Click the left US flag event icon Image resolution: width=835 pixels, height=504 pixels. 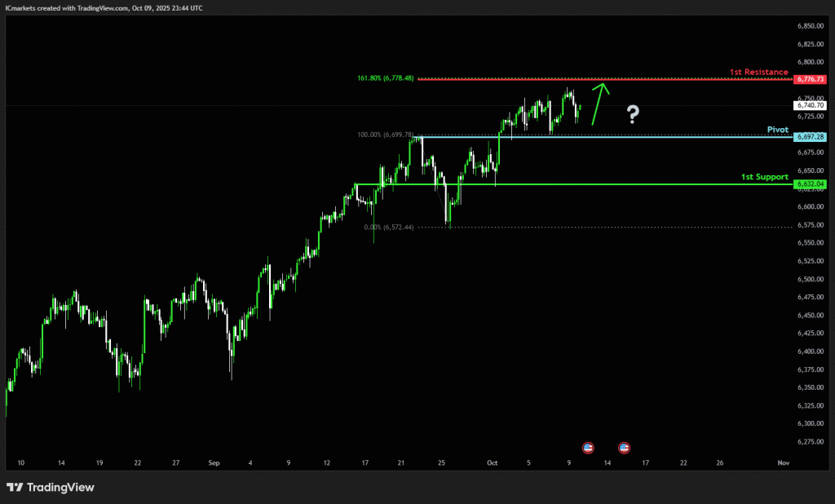(587, 448)
